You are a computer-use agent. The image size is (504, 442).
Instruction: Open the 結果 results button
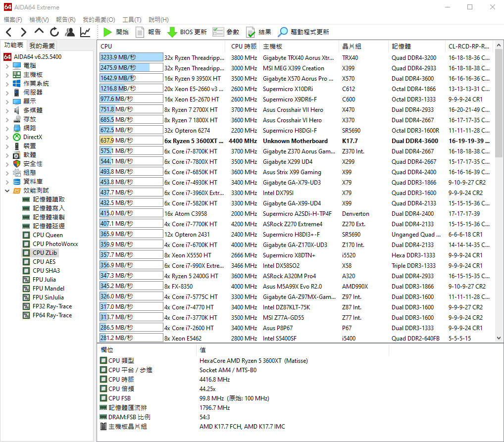pos(258,32)
